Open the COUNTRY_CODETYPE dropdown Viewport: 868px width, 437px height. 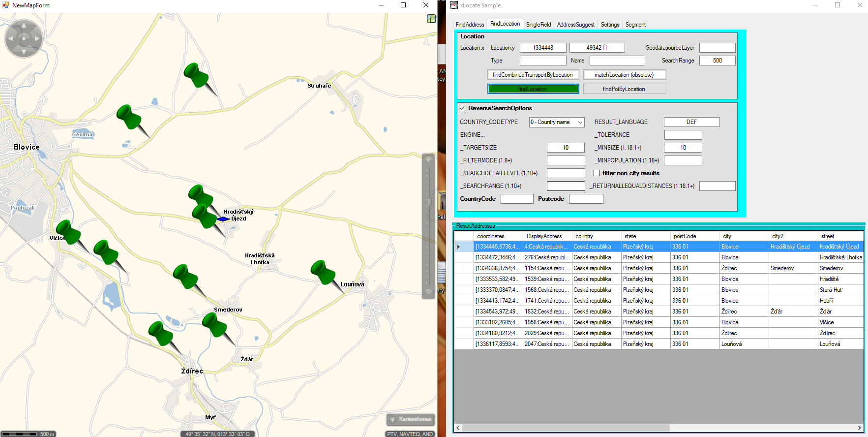pyautogui.click(x=580, y=122)
